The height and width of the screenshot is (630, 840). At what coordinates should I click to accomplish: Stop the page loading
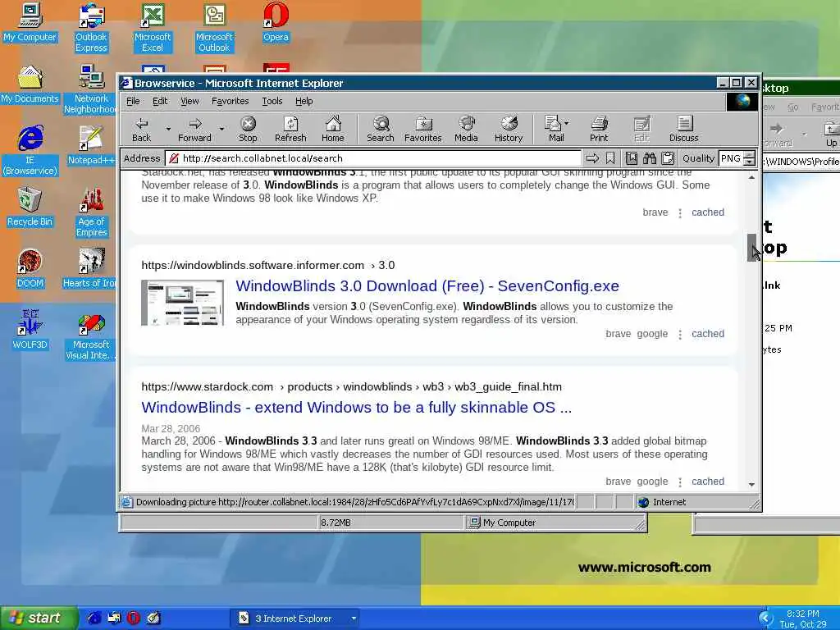point(248,129)
